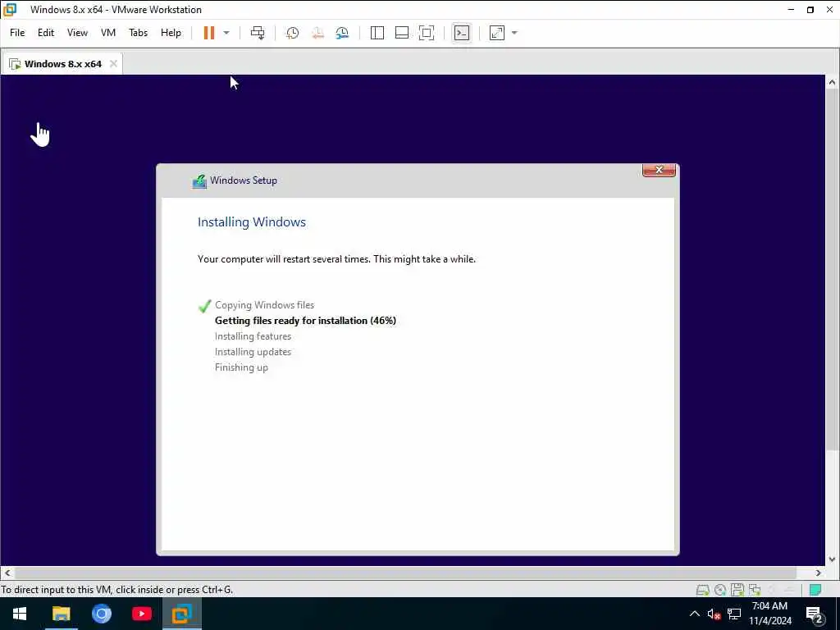
Task: Toggle the library sidebar view icon
Action: click(377, 33)
